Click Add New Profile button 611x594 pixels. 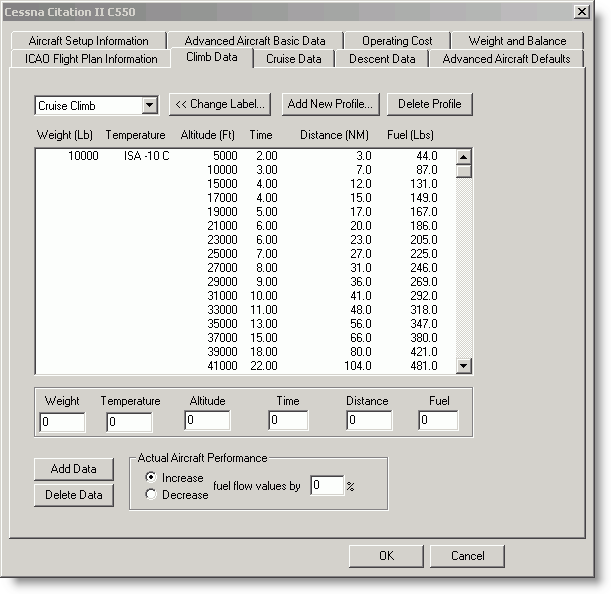pyautogui.click(x=330, y=104)
